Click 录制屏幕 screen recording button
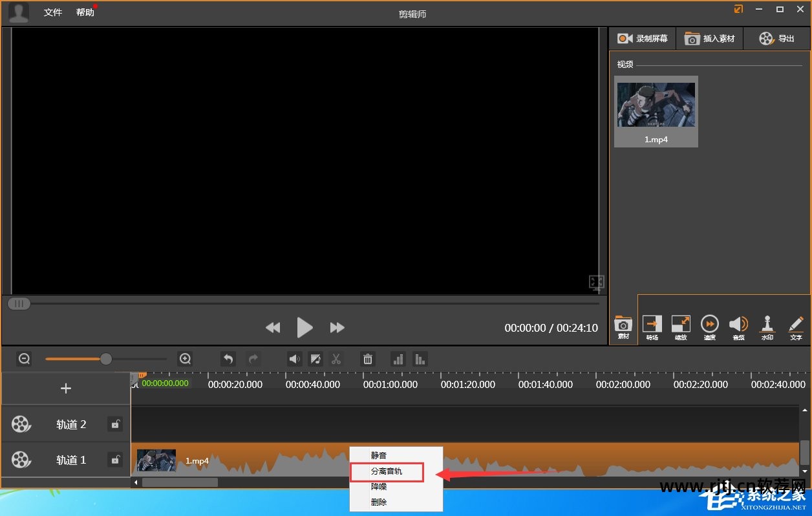The width and height of the screenshot is (812, 516). tap(642, 39)
